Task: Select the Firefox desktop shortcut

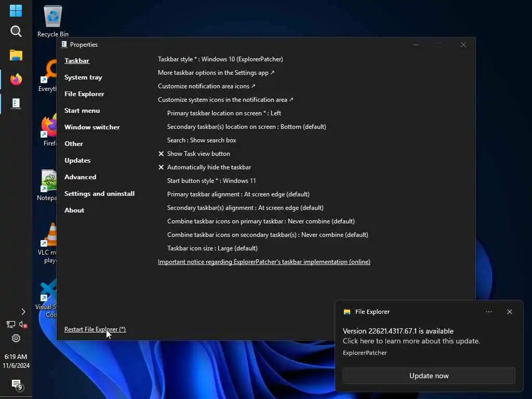Action: pyautogui.click(x=49, y=130)
